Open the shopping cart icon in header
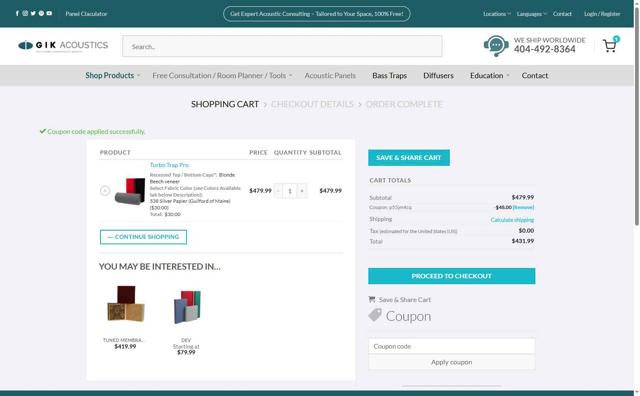The image size is (640, 396). 610,45
